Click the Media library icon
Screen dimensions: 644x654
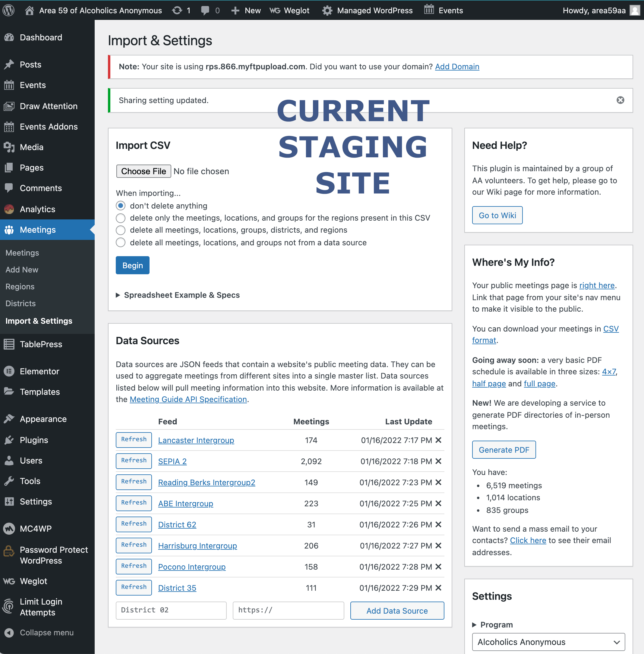point(9,147)
